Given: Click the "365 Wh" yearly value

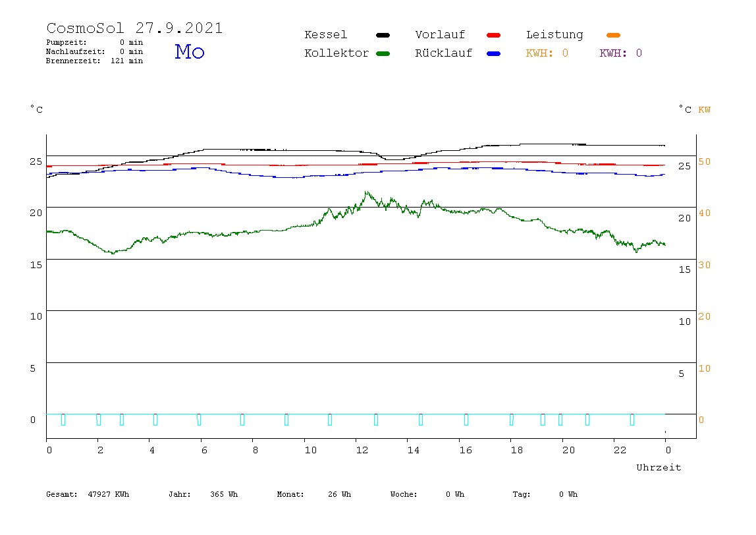Looking at the screenshot, I should click(224, 494).
